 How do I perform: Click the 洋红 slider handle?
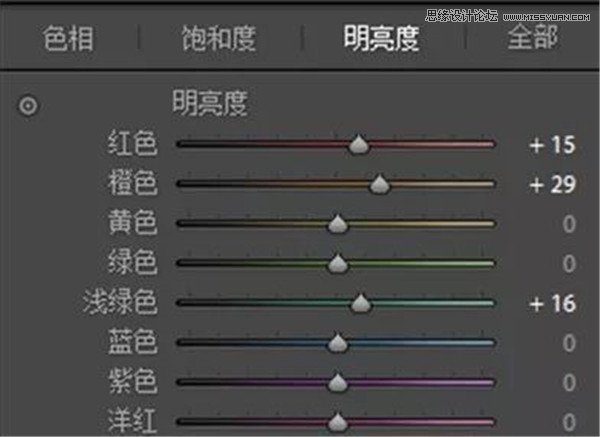coord(338,421)
